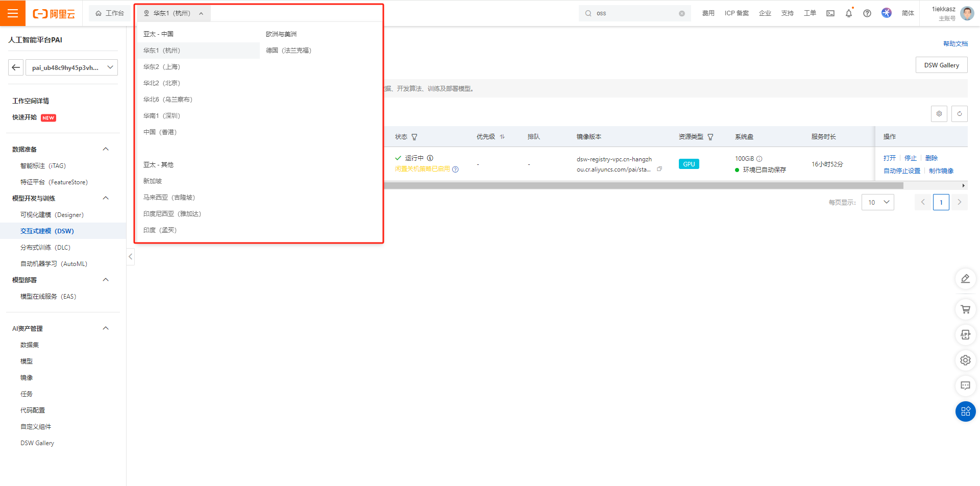Go back with the workspace arrow button
This screenshot has height=486, width=980.
coord(16,67)
